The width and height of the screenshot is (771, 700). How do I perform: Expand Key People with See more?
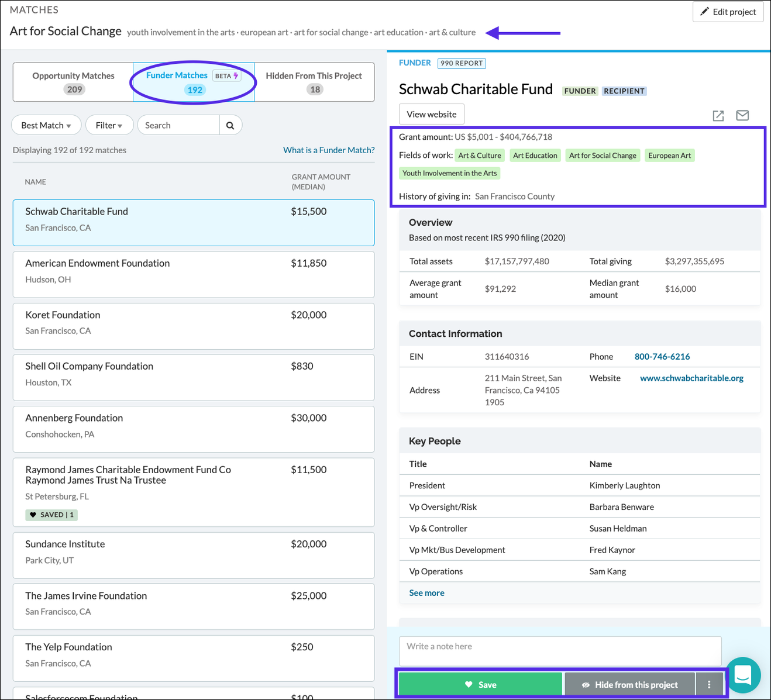[426, 593]
